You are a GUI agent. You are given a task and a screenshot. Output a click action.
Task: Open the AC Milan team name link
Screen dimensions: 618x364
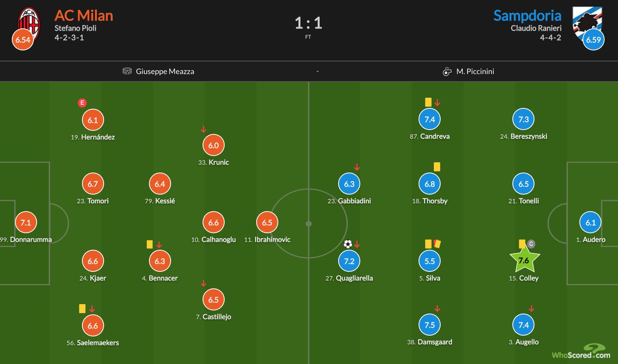84,15
